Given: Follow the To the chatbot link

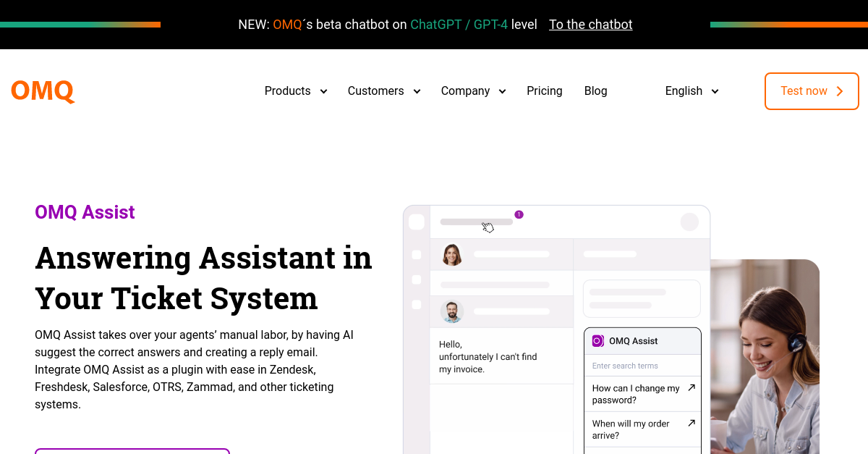Looking at the screenshot, I should tap(590, 25).
